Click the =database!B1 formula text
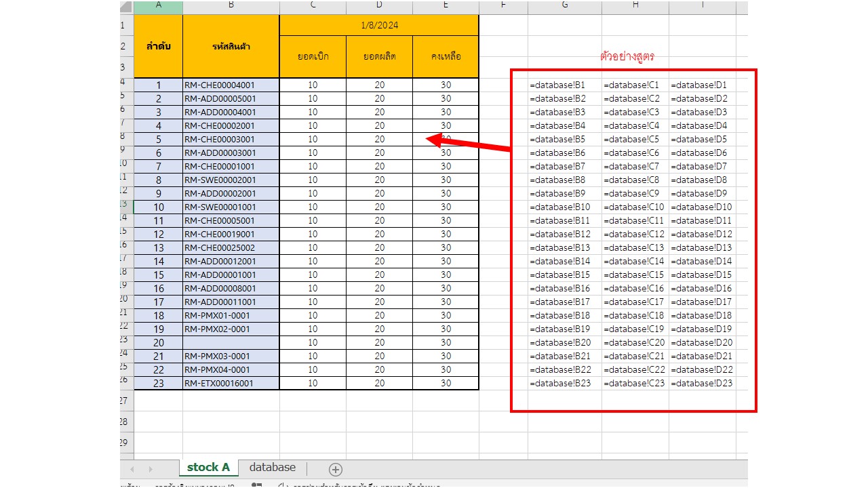 [557, 85]
